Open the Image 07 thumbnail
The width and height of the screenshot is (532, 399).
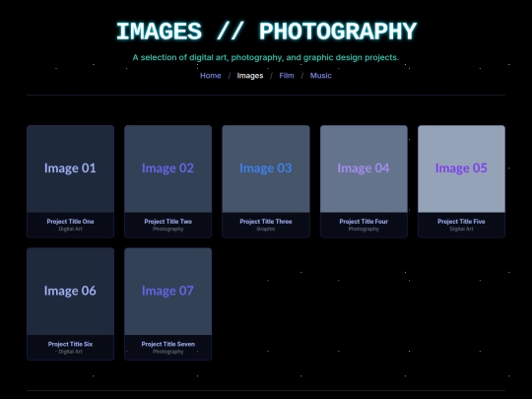coord(167,292)
